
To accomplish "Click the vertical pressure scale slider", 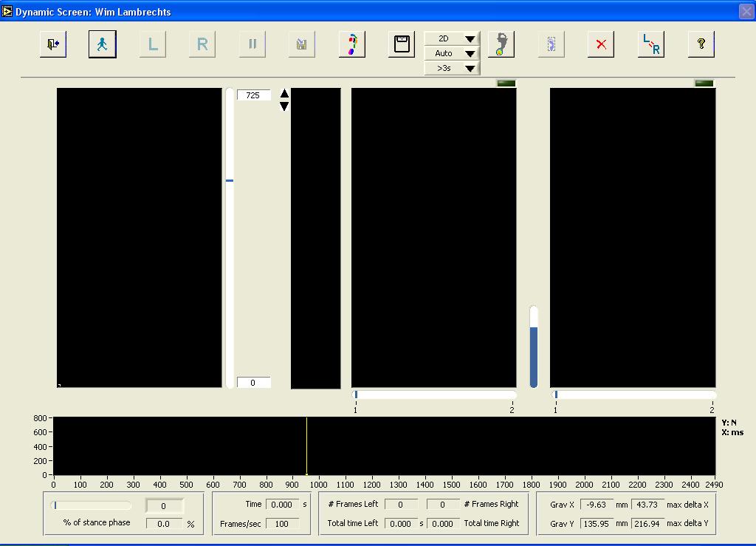I will pyautogui.click(x=230, y=238).
